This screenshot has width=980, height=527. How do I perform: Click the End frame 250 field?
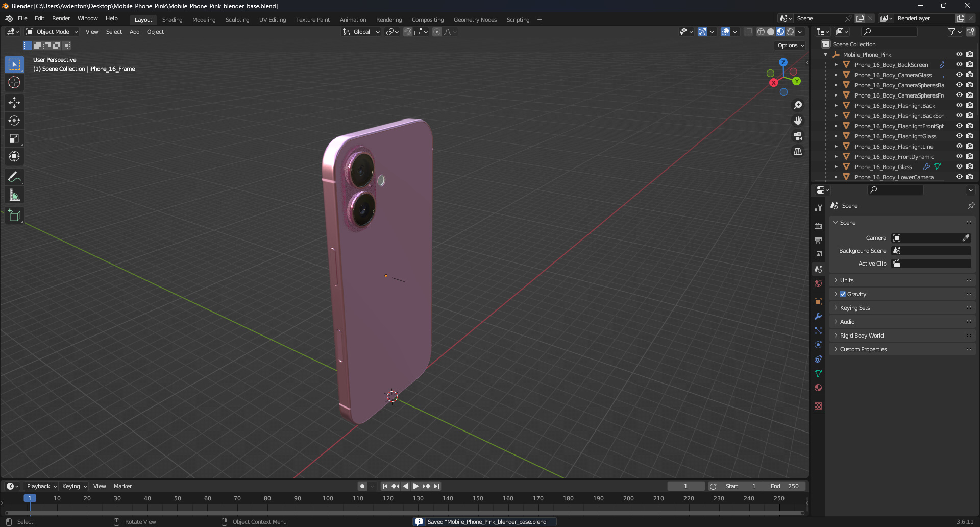tap(785, 486)
